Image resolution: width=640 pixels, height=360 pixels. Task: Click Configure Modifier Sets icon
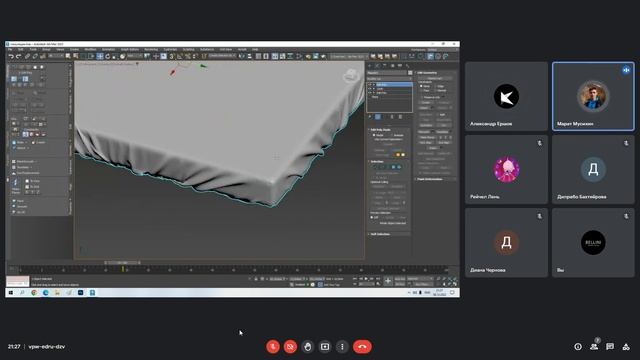(x=400, y=117)
